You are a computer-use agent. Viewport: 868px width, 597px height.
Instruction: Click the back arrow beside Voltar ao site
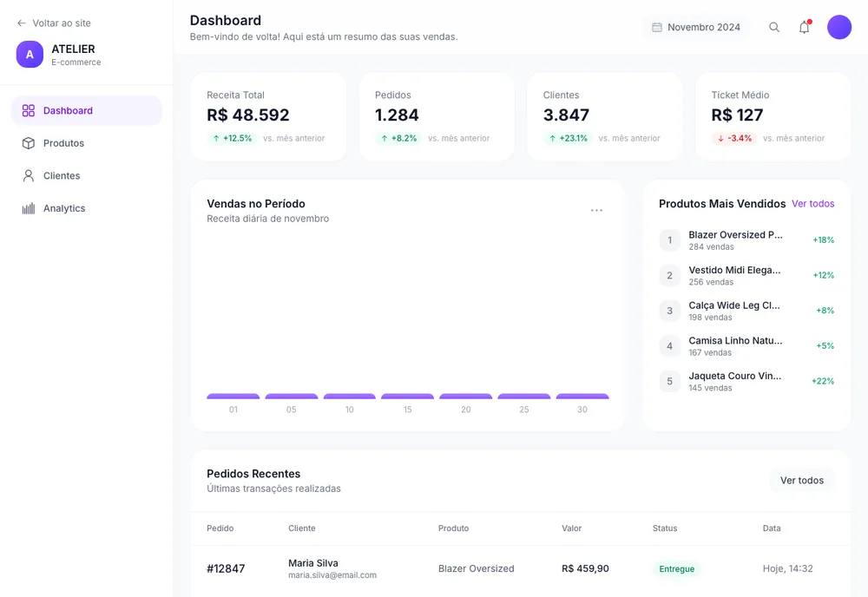click(x=22, y=23)
